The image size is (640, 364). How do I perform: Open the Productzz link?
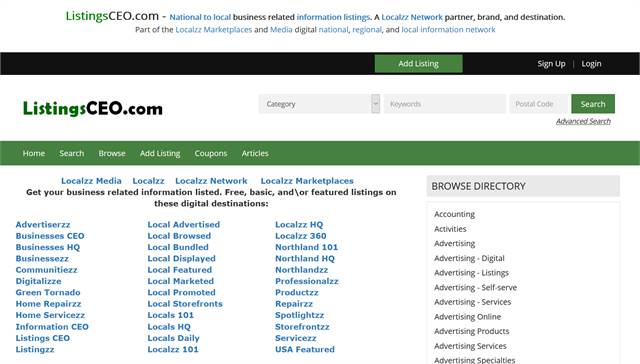coord(297,293)
